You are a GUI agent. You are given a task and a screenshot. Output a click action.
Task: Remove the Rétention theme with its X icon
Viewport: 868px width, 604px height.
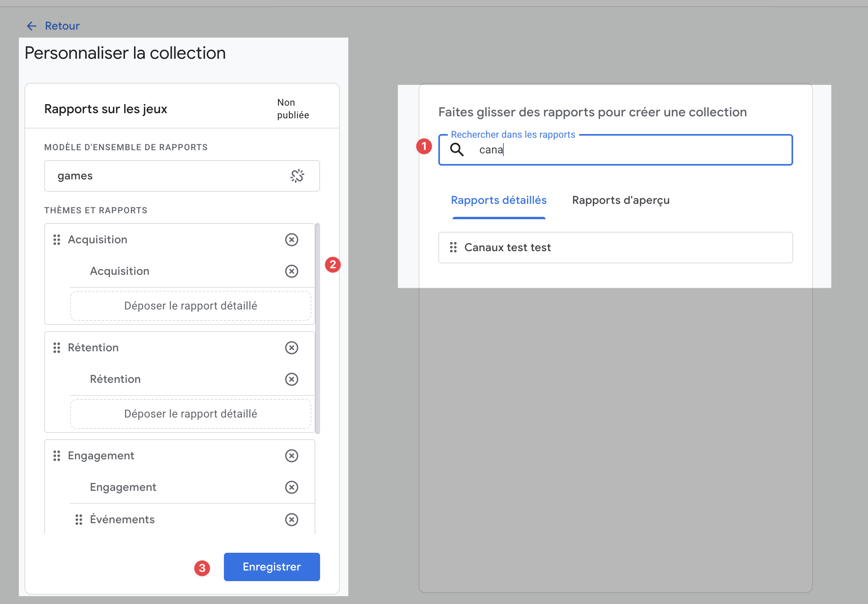click(291, 348)
